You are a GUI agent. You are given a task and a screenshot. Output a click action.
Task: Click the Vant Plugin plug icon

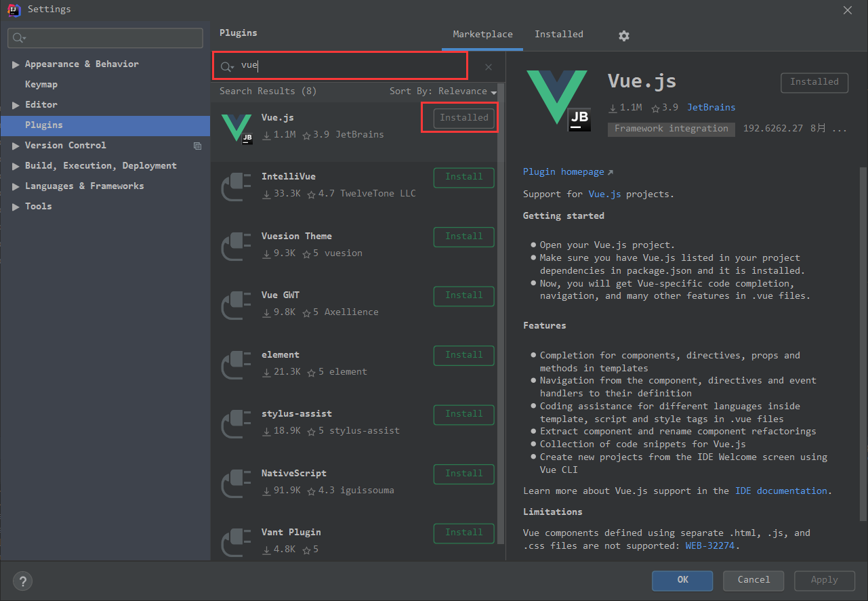[237, 543]
